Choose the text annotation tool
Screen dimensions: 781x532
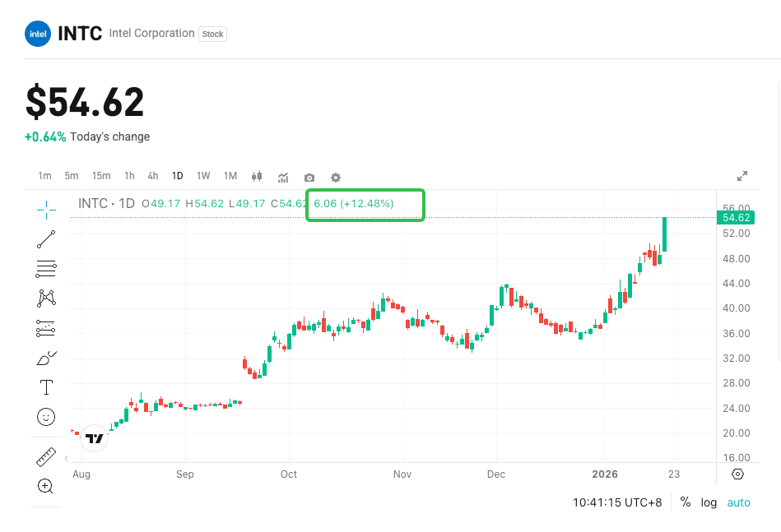tap(46, 387)
